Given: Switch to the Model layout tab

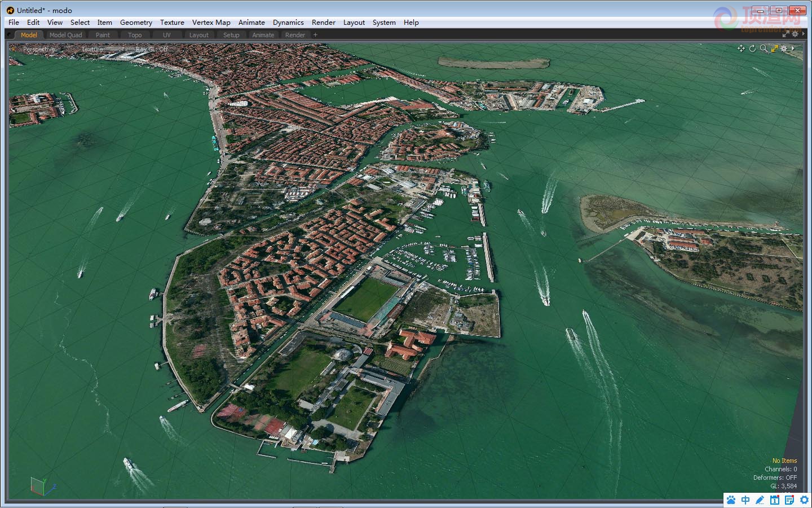Looking at the screenshot, I should 29,35.
